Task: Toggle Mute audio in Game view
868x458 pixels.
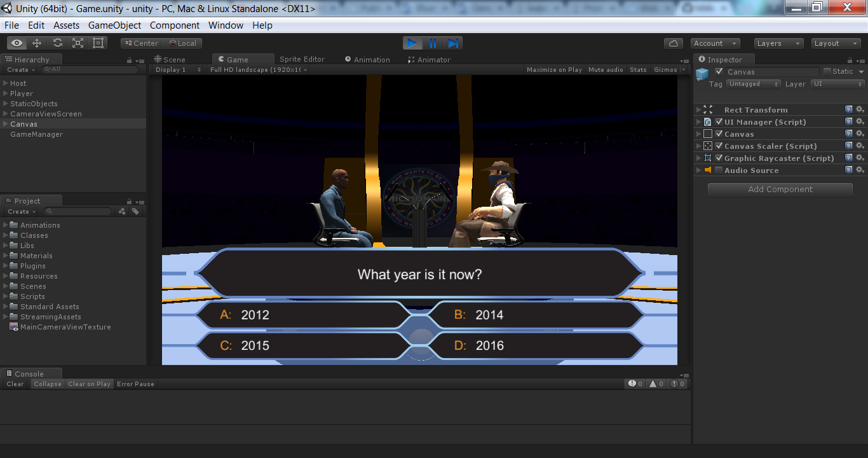Action: click(606, 70)
